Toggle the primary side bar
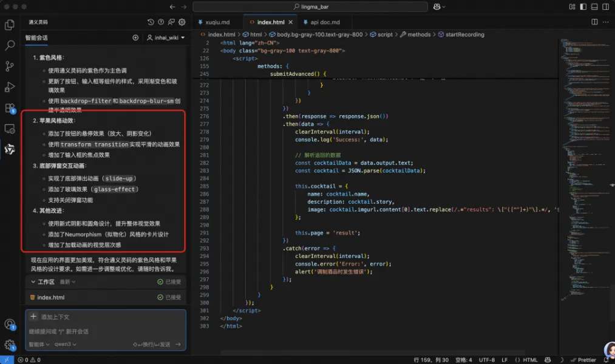 [583, 7]
